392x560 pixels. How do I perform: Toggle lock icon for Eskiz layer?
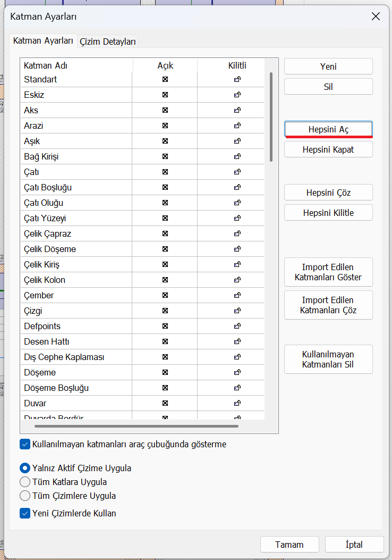pos(237,95)
